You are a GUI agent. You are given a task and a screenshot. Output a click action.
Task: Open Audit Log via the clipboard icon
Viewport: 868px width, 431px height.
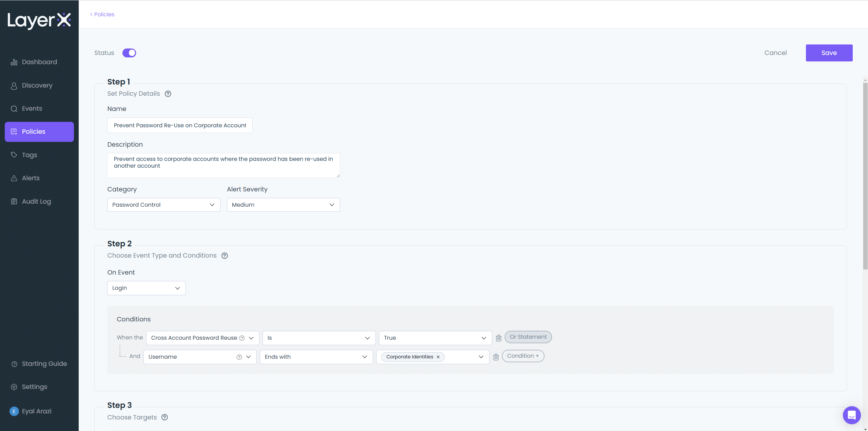point(14,201)
